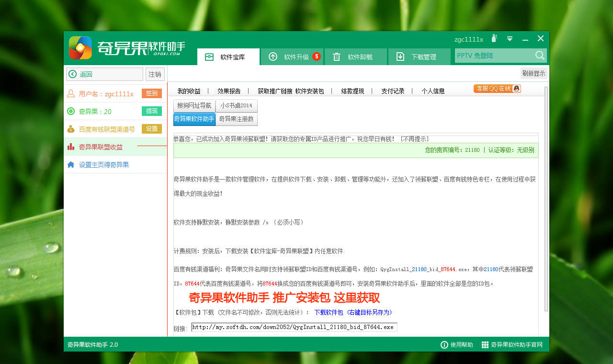Open 使用帮助 in the status bar
Viewport: 613px width, 364px height.
[457, 345]
